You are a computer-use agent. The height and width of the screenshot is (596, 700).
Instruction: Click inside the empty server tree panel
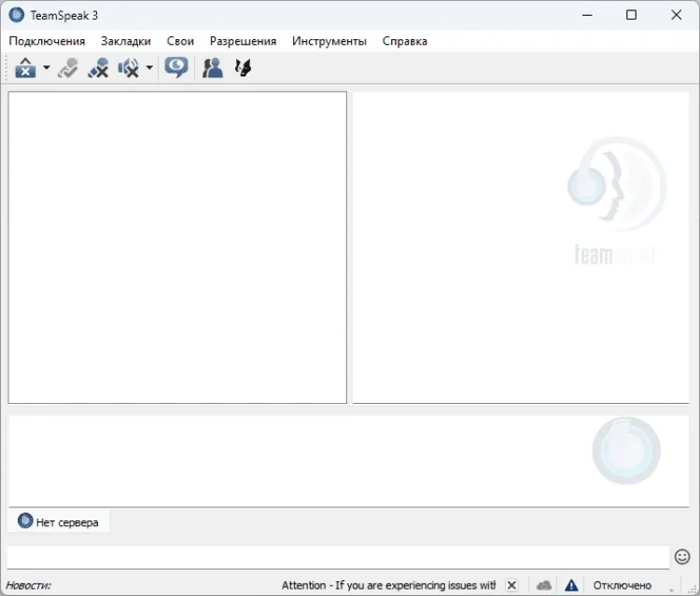[x=177, y=247]
